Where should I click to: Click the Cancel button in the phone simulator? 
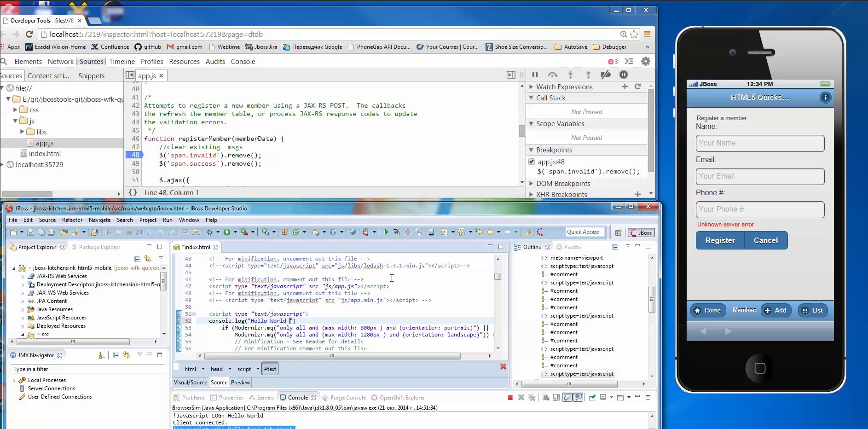point(766,240)
